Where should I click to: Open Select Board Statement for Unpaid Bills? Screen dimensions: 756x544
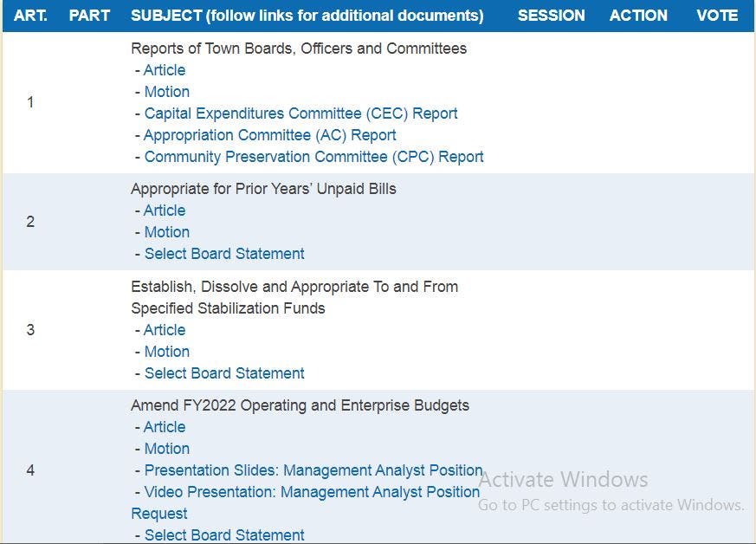coord(224,254)
